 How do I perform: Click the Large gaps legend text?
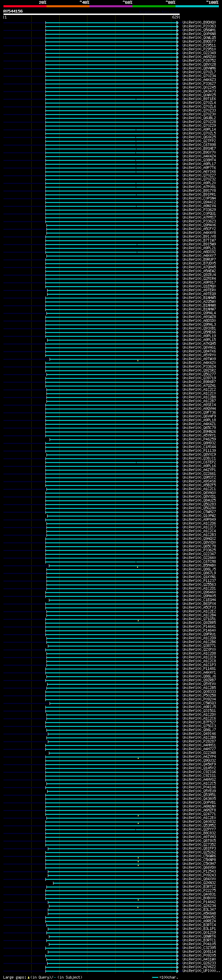[43, 977]
